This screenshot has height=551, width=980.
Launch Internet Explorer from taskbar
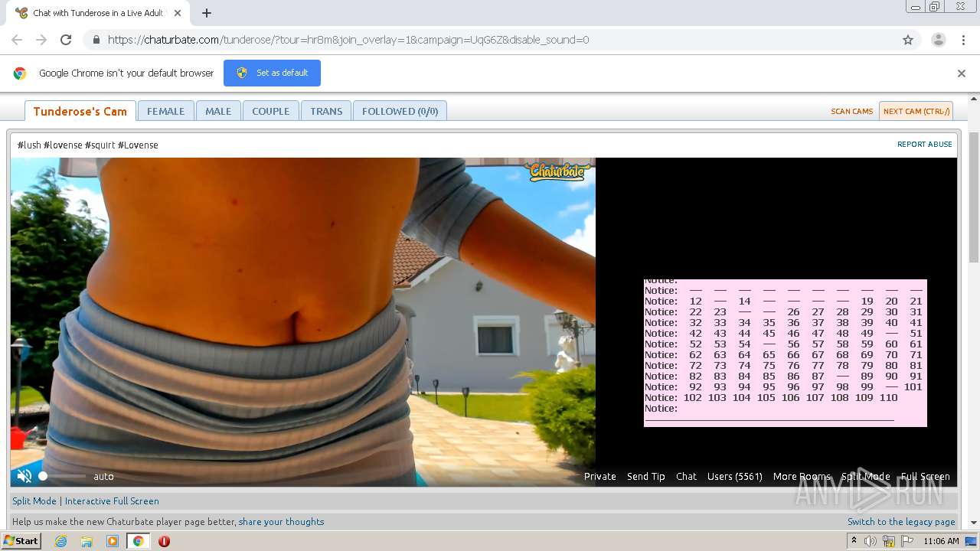click(60, 541)
